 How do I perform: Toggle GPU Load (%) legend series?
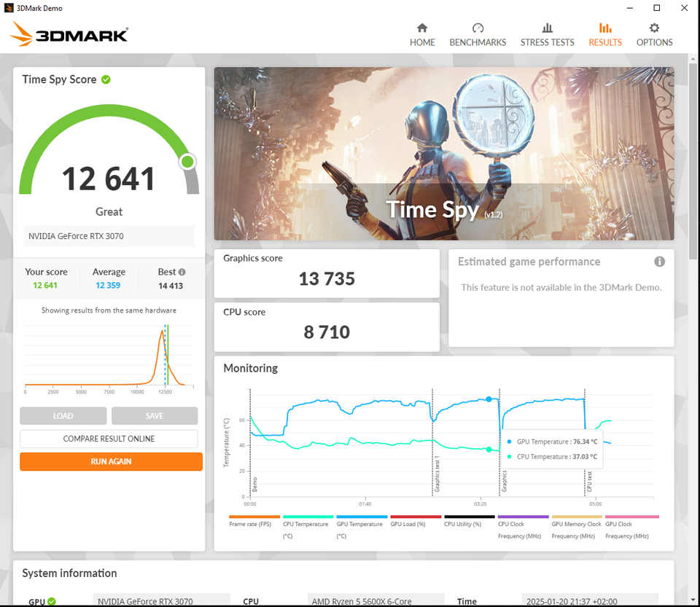(408, 524)
